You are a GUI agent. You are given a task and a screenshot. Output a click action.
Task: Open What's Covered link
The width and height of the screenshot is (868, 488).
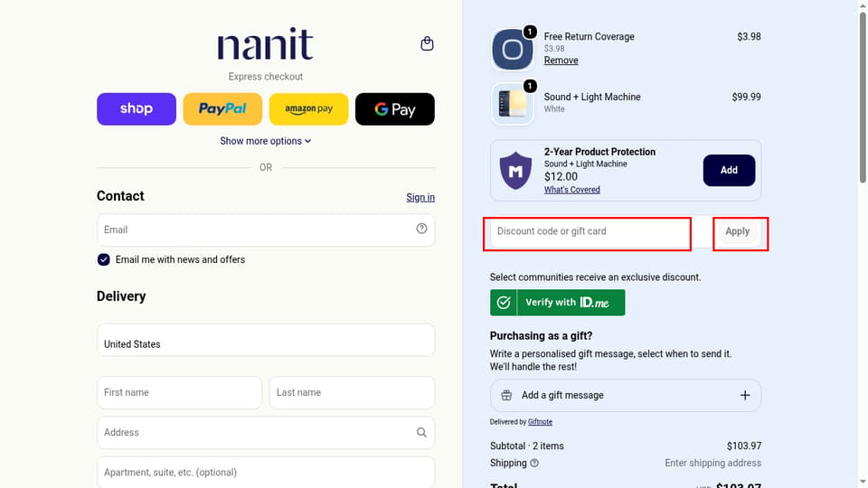click(571, 190)
